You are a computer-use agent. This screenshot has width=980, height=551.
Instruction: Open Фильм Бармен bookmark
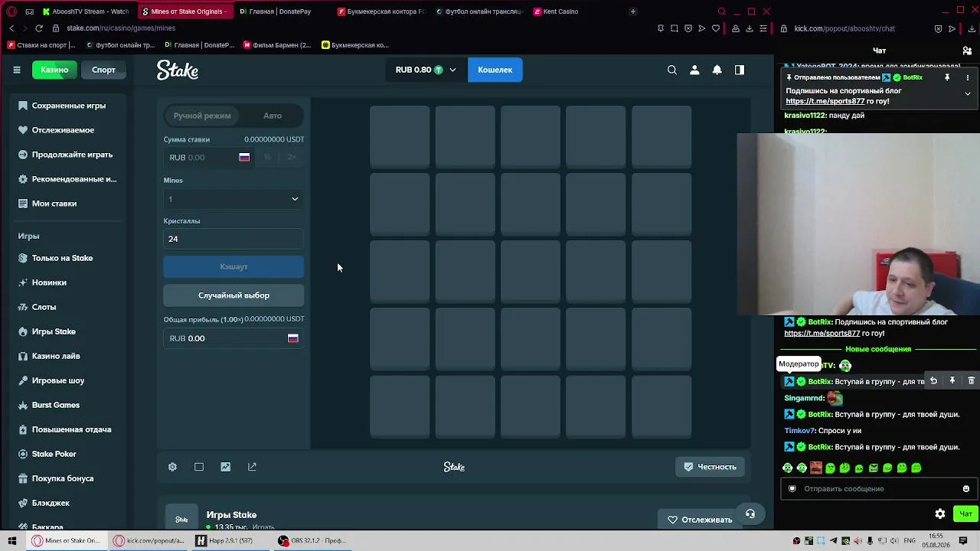[277, 45]
